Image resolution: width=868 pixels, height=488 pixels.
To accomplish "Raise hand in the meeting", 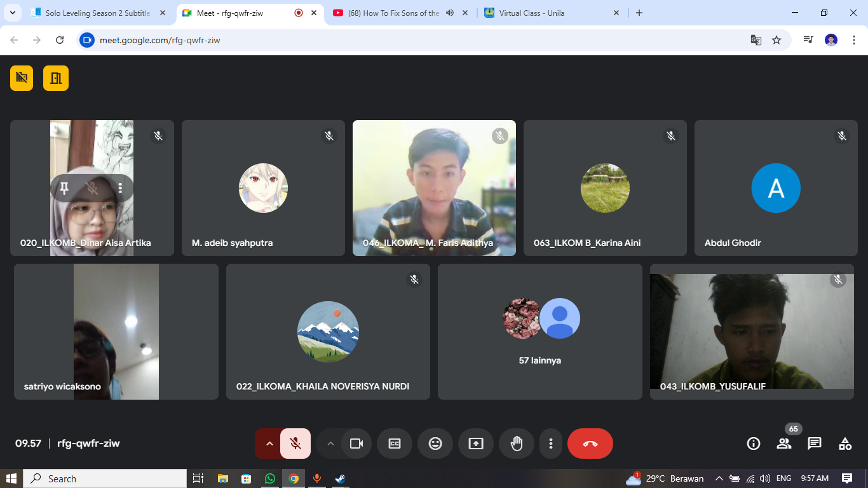I will [517, 444].
